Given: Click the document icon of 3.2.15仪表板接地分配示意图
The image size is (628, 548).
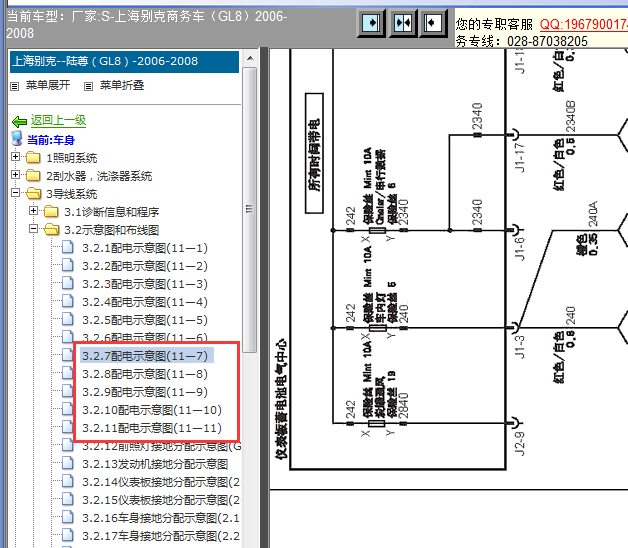Looking at the screenshot, I should coord(68,499).
